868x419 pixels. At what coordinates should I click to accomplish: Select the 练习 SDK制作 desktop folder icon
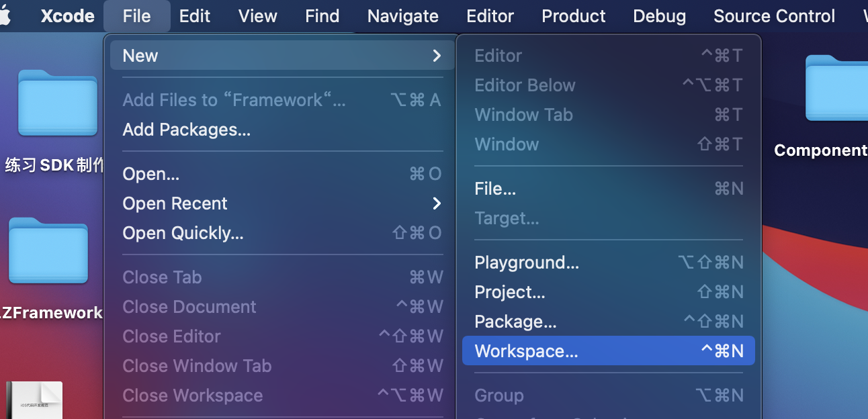(58, 103)
